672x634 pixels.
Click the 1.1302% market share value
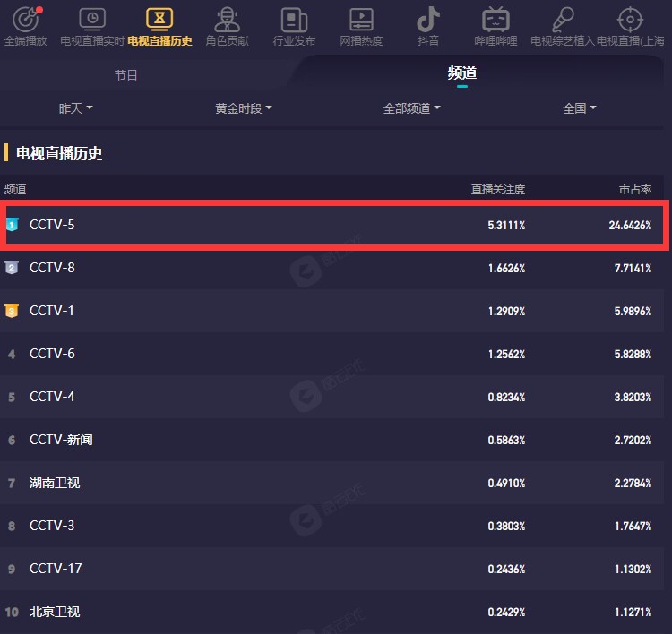(633, 570)
